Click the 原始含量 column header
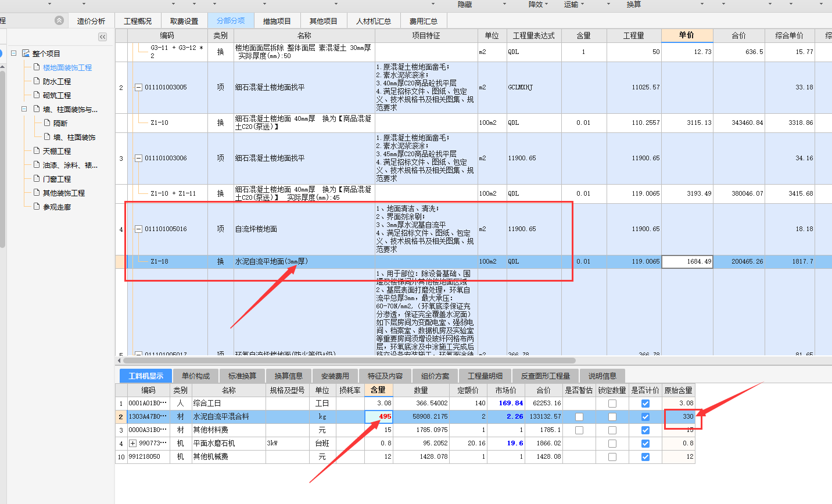The width and height of the screenshot is (832, 504). 679,390
